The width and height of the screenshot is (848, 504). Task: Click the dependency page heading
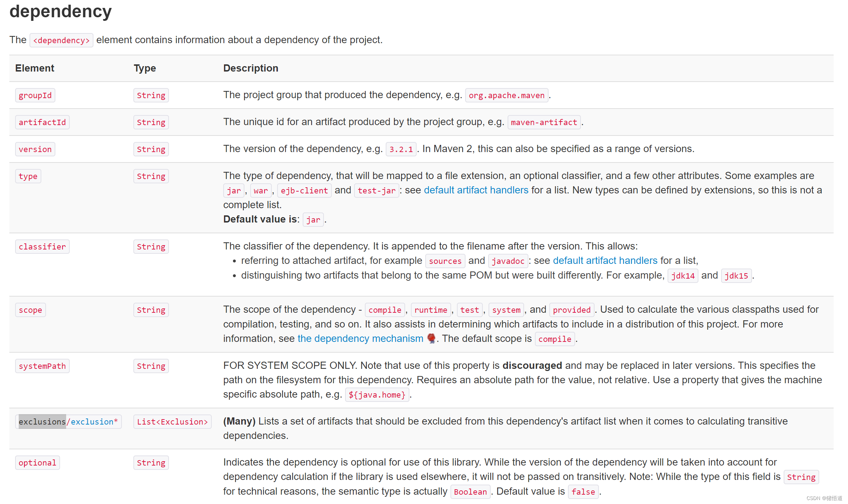coord(60,12)
